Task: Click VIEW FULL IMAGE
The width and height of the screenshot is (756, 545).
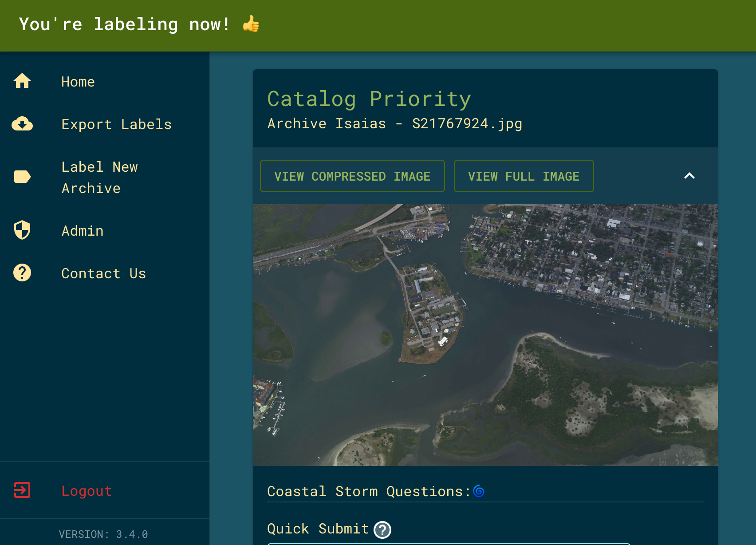Action: click(524, 176)
